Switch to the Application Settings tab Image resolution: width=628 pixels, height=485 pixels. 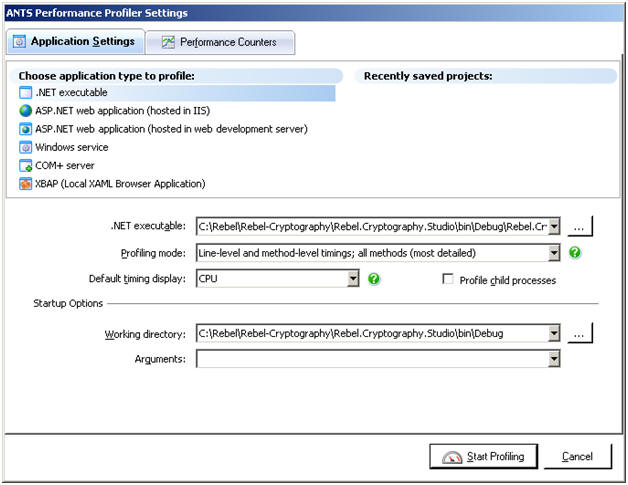75,42
